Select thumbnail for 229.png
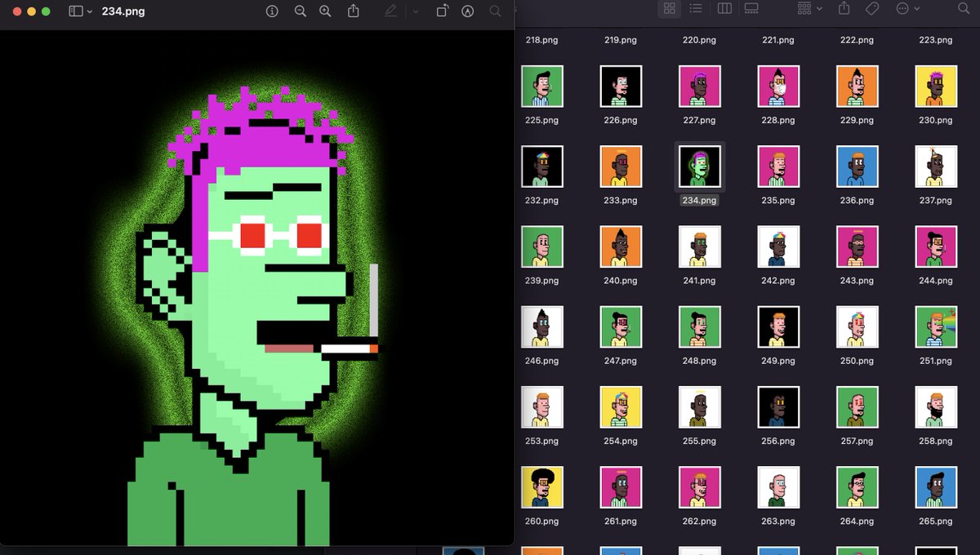 click(857, 87)
